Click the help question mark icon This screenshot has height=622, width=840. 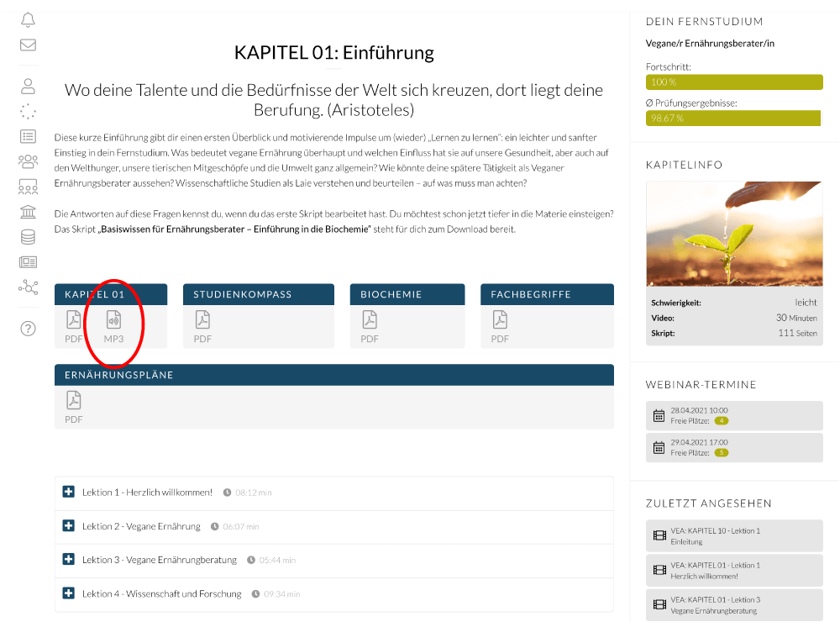click(28, 329)
